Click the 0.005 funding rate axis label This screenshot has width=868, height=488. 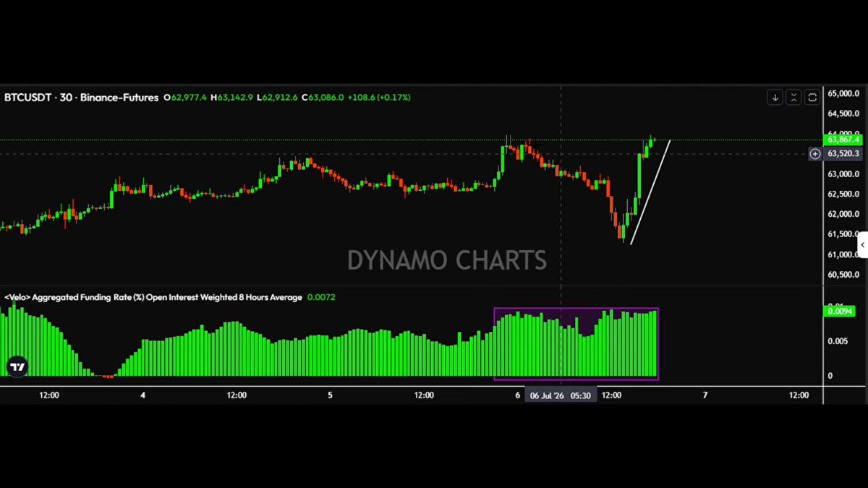[x=838, y=341]
